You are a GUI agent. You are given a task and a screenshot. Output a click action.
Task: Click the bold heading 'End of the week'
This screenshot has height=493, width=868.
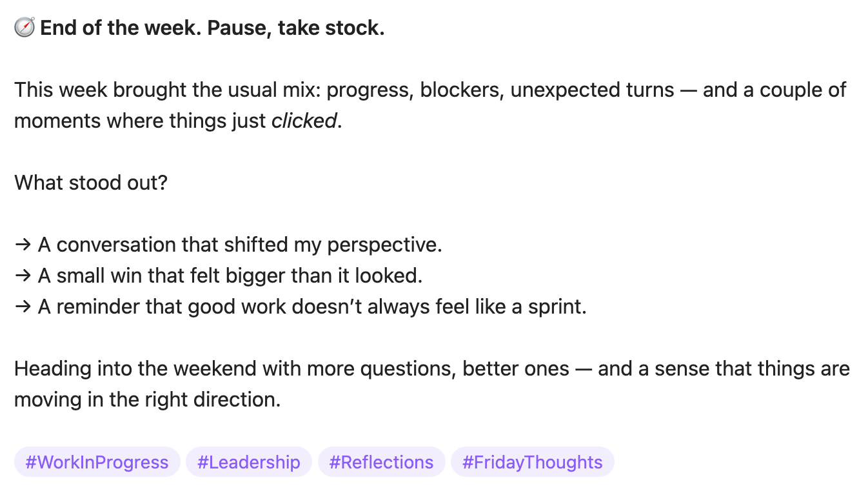[121, 28]
